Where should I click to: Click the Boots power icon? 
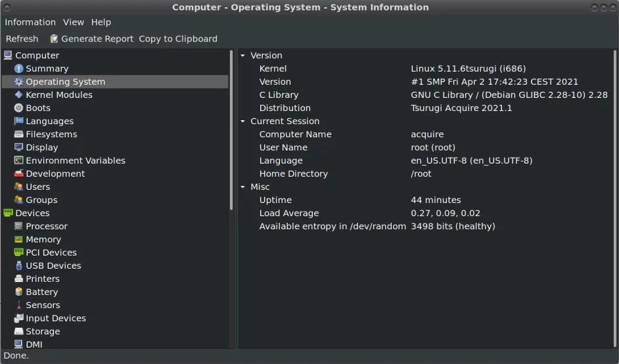coord(18,108)
